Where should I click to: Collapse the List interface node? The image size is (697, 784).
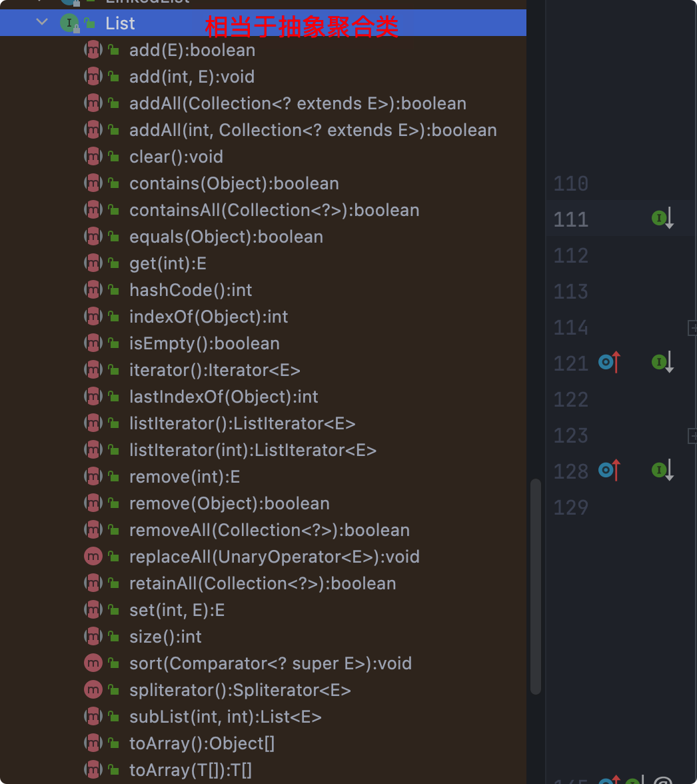pos(42,22)
